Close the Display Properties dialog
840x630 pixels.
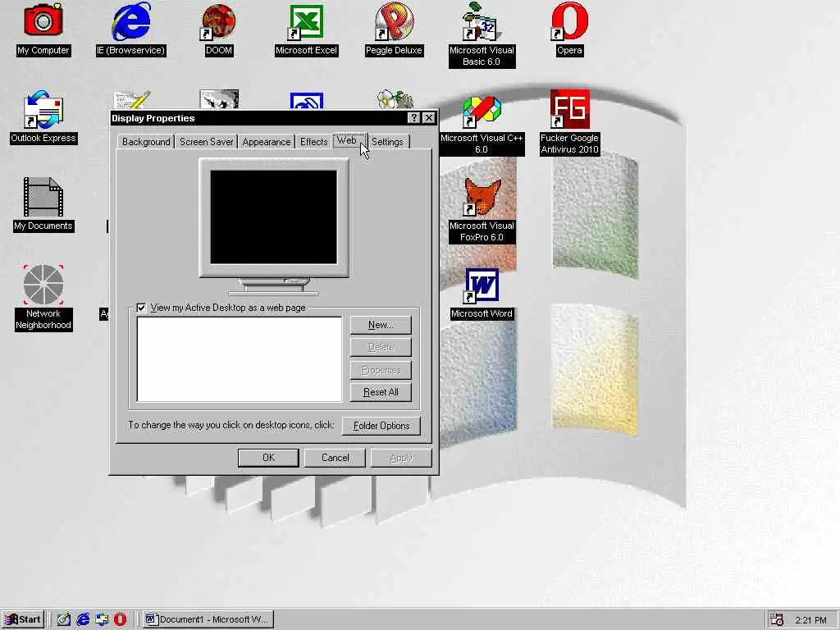429,118
